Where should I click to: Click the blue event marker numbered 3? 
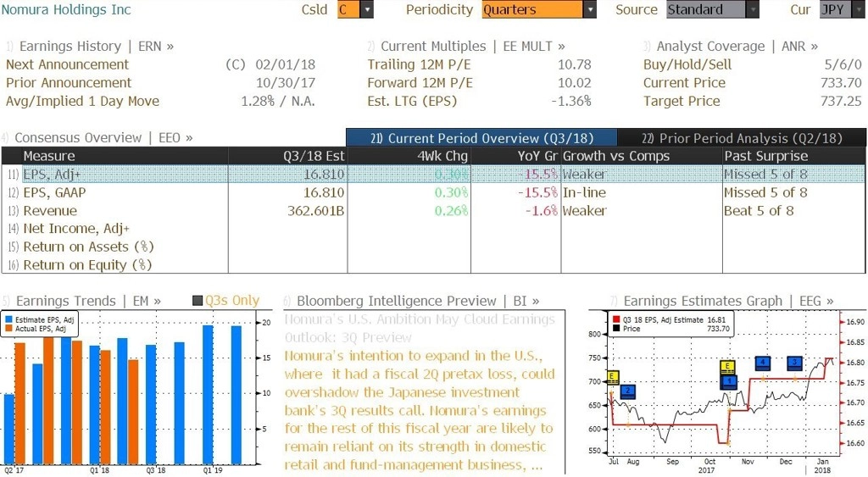(795, 363)
